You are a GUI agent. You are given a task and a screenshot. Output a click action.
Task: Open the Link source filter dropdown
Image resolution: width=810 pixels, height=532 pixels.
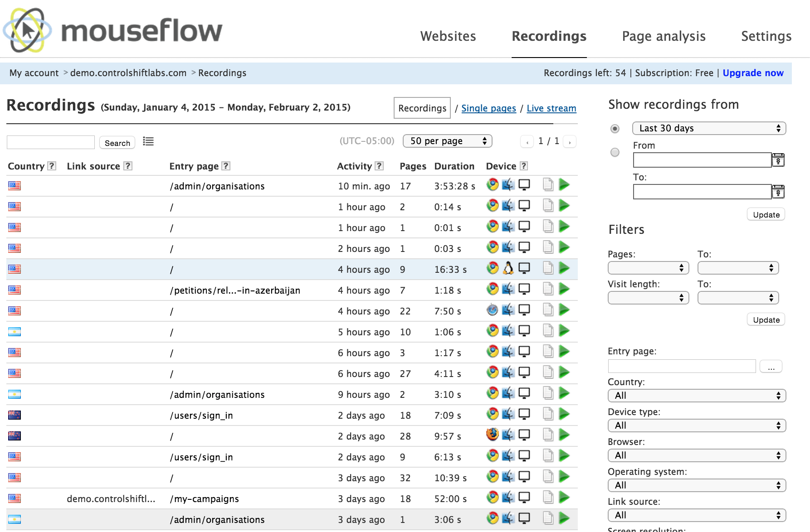[x=697, y=515]
